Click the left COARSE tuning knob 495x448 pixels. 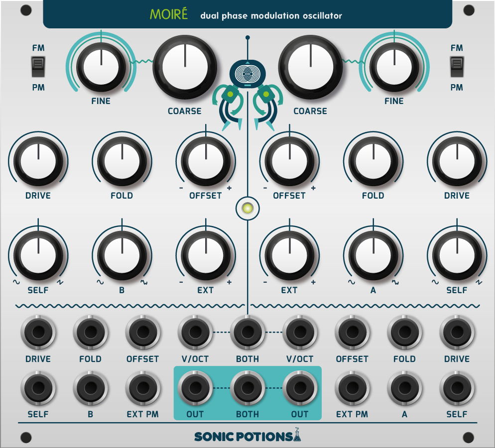pos(185,67)
